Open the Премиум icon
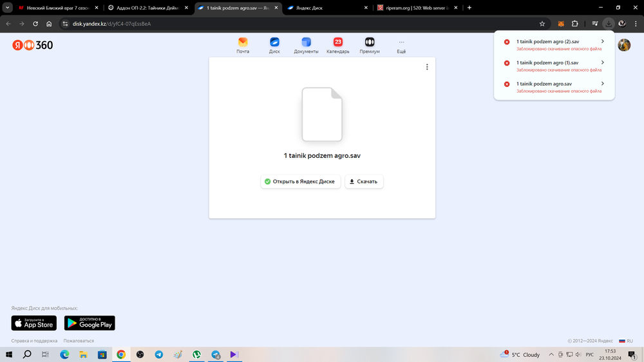 [x=370, y=45]
